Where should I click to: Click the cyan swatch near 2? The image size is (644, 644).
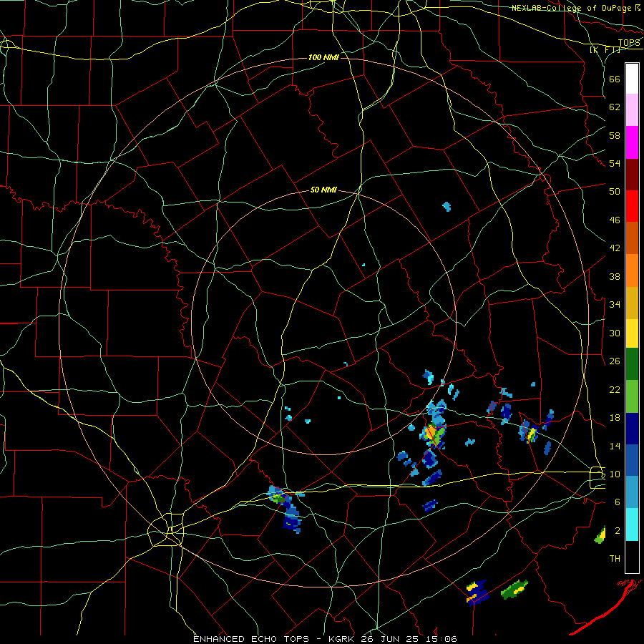[632, 525]
